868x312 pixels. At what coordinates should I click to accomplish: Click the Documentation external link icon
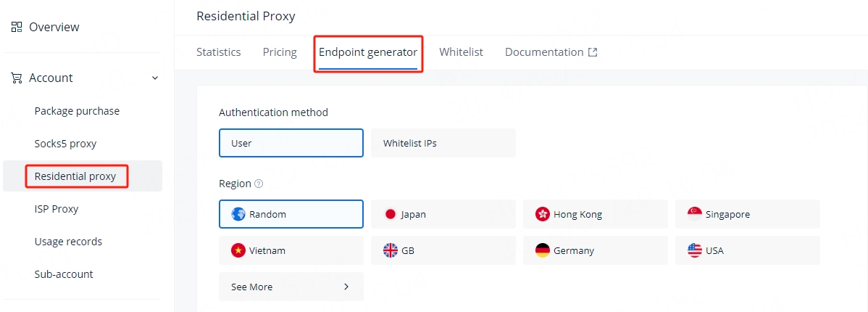[593, 52]
